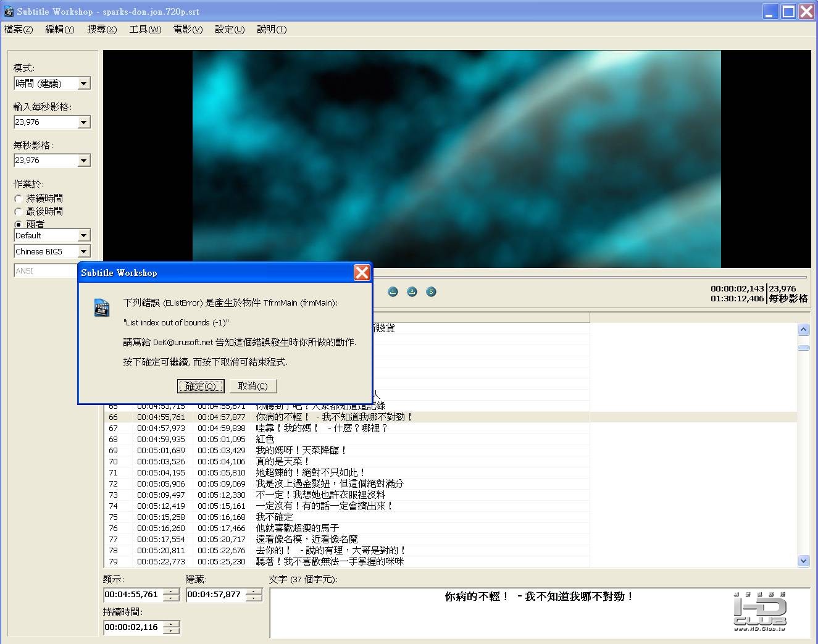
Task: Open the 搜尋 menu
Action: (x=102, y=29)
